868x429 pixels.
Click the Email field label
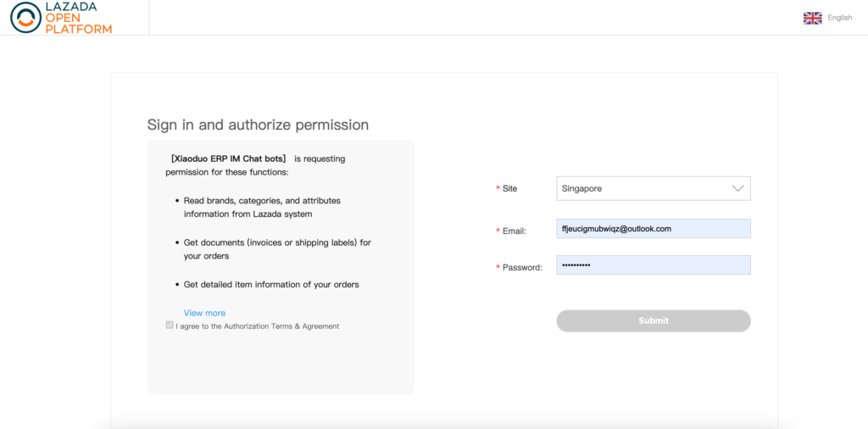tap(515, 231)
